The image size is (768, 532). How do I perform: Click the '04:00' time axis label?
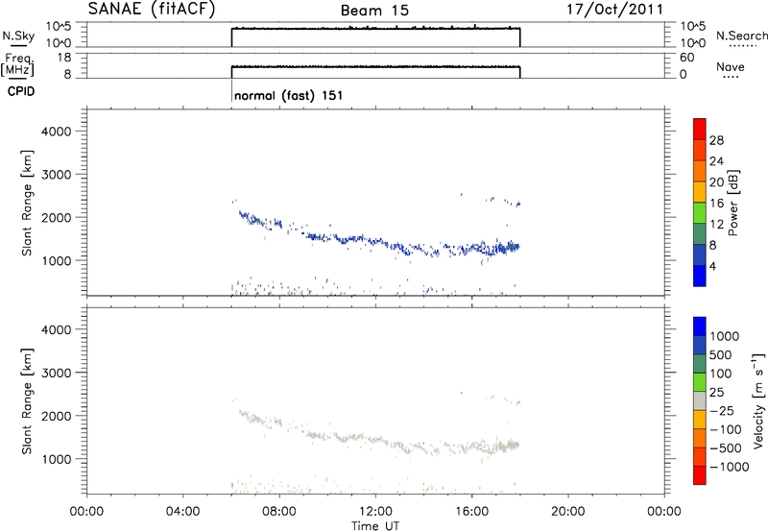183,512
